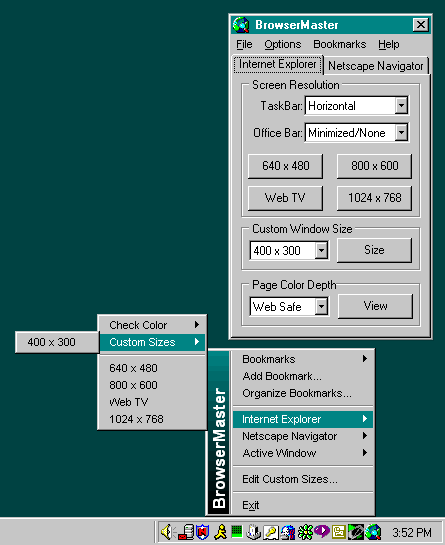Select 400 x 300 in the Custom Sizes flyout
This screenshot has height=545, width=445.
pos(57,342)
